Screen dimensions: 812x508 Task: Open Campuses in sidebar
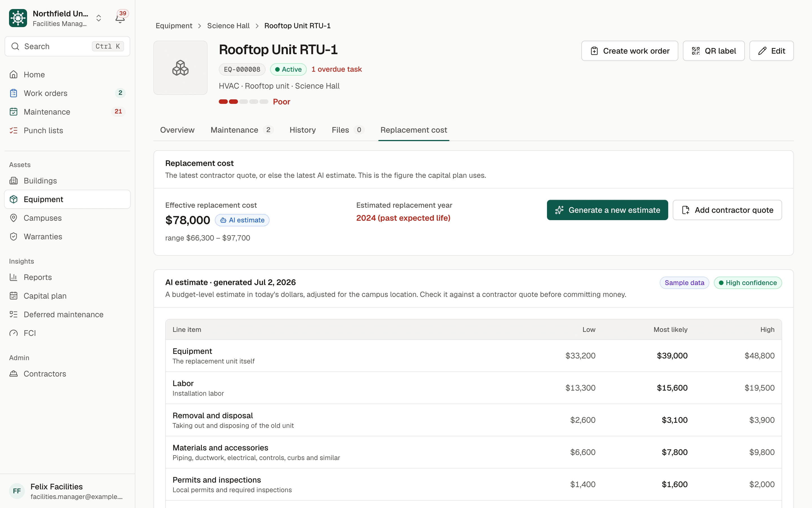(67, 218)
